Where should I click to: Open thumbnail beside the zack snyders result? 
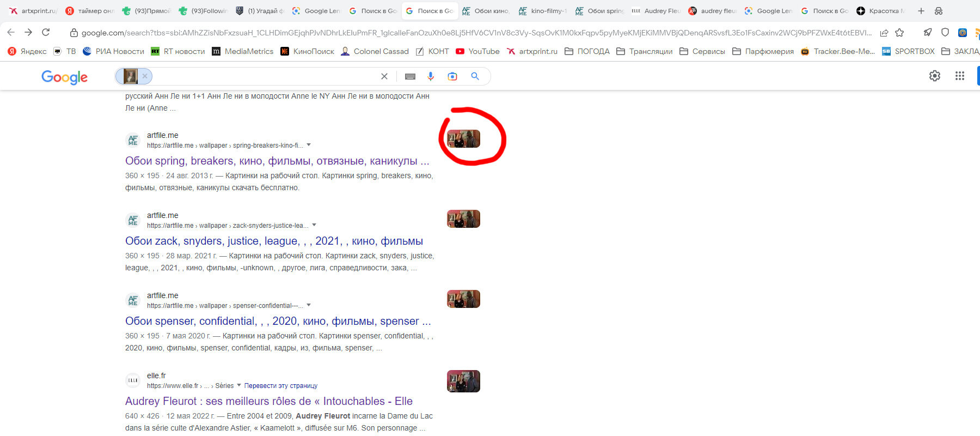click(463, 219)
